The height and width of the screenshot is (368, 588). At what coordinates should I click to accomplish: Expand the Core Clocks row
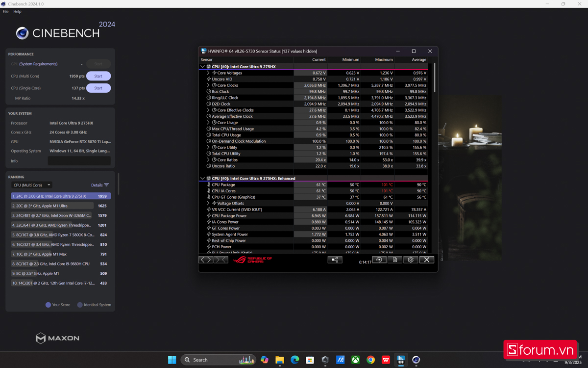208,85
